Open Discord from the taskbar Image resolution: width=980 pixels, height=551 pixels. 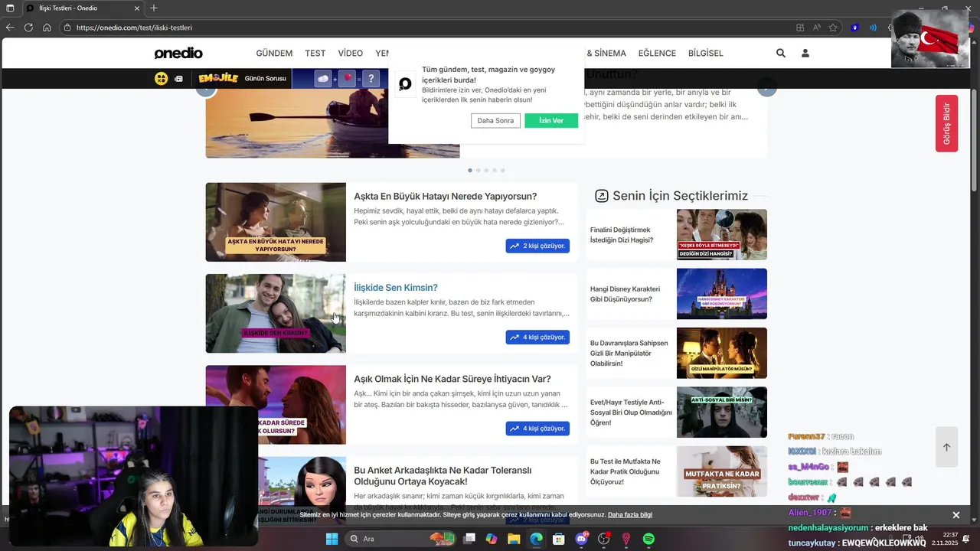[x=581, y=539]
